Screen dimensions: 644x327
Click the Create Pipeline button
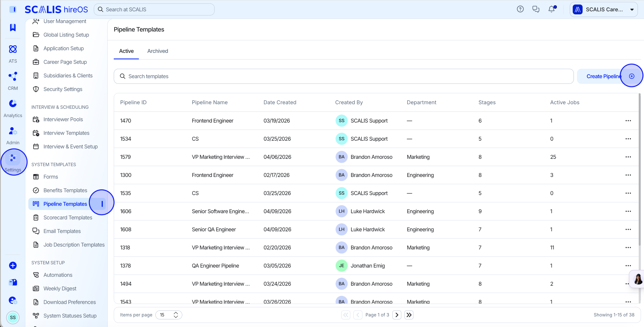(609, 76)
